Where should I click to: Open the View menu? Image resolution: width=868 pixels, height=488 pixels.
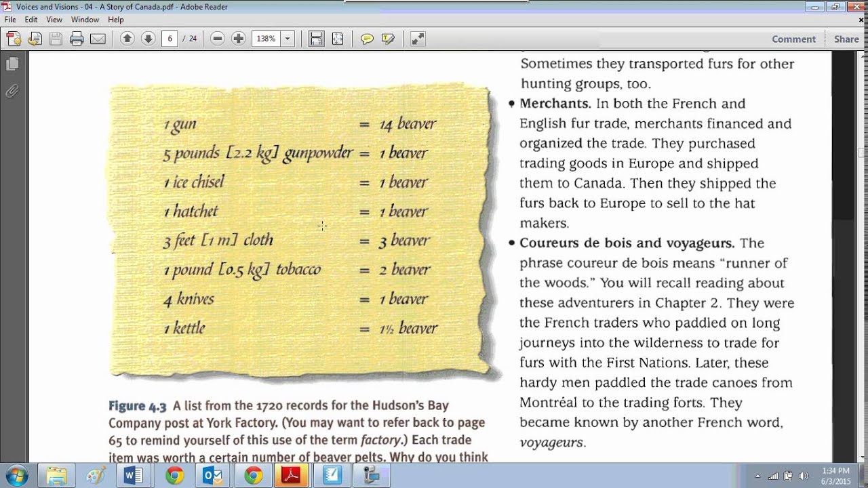click(x=54, y=20)
